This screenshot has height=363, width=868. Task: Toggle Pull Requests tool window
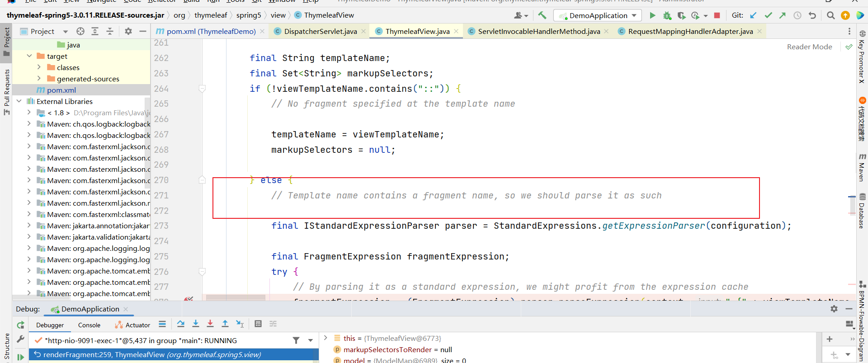coord(6,92)
